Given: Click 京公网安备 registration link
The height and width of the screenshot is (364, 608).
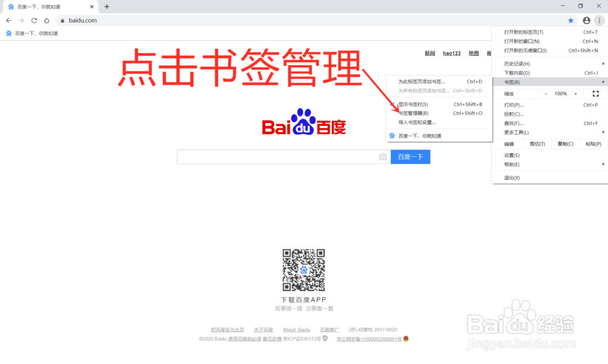Looking at the screenshot, I should coord(369,339).
